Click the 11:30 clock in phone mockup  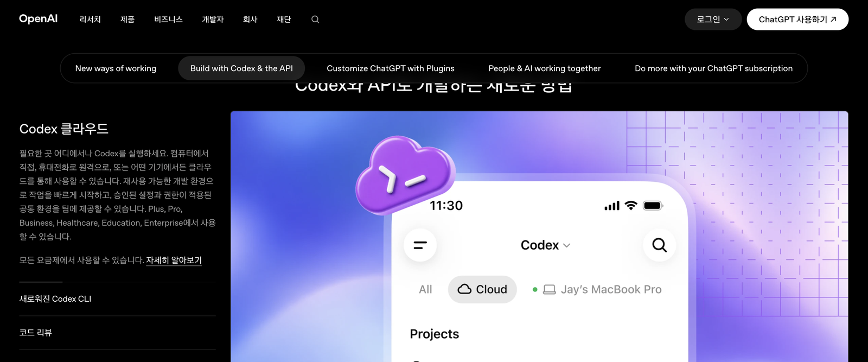(446, 206)
